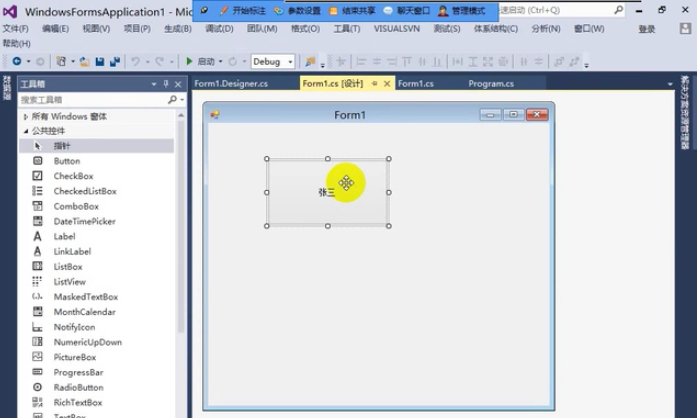Click the 登录 sign-in link
This screenshot has width=697, height=418.
click(x=647, y=29)
